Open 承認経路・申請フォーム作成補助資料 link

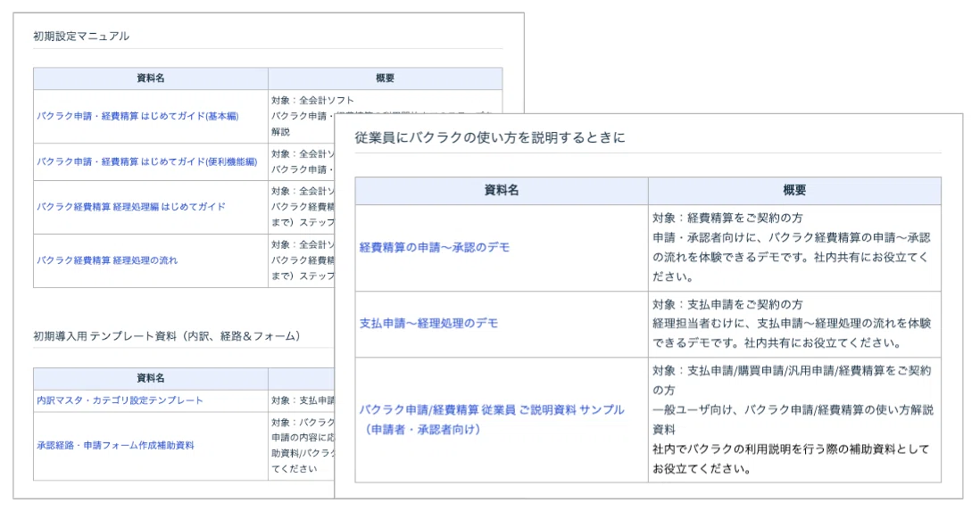click(115, 445)
